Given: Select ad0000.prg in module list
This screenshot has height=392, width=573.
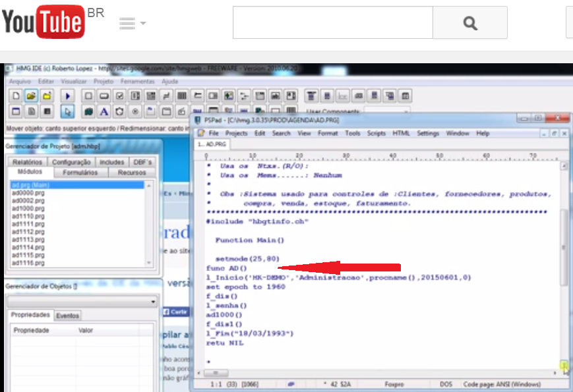Looking at the screenshot, I should coord(28,193).
